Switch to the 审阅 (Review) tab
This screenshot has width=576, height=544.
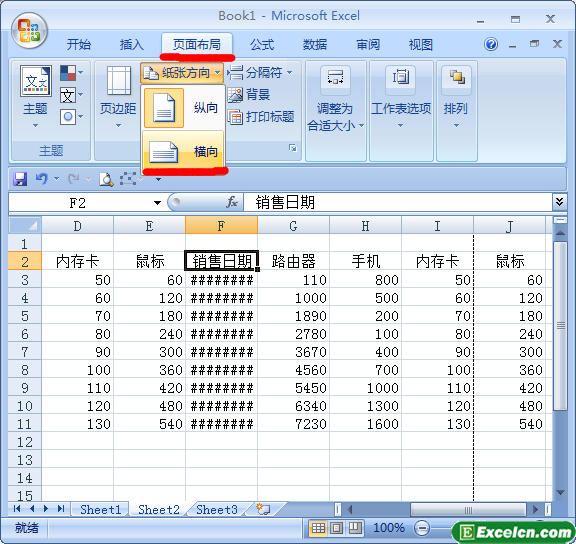coord(368,45)
